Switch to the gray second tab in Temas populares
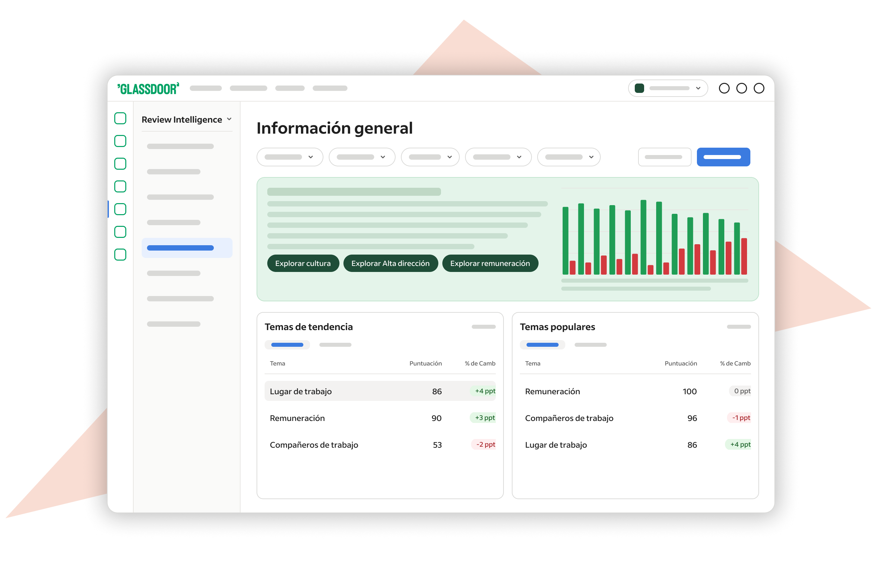The width and height of the screenshot is (882, 588). click(x=590, y=345)
